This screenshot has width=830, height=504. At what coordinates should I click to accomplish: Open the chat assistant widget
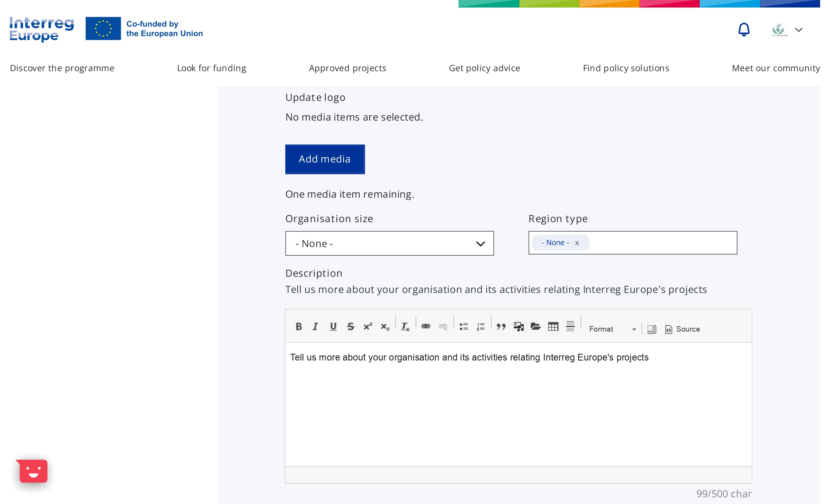pyautogui.click(x=34, y=471)
